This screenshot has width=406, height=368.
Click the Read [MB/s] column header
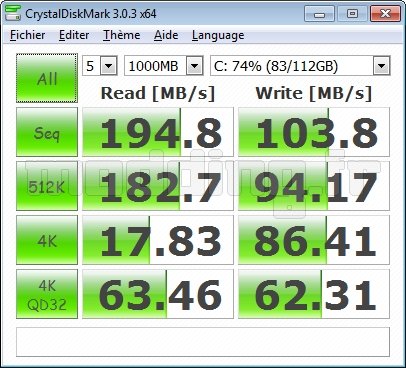point(158,93)
